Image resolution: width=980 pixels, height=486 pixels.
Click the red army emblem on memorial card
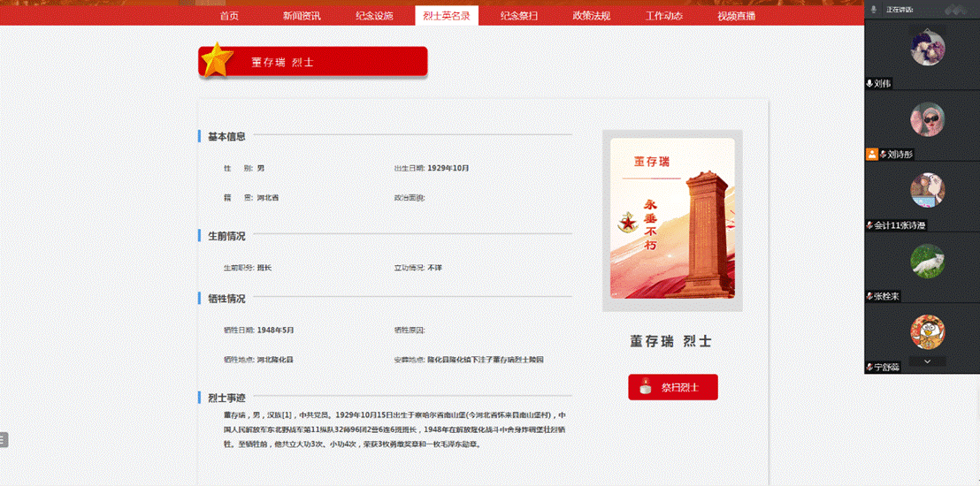(x=629, y=223)
